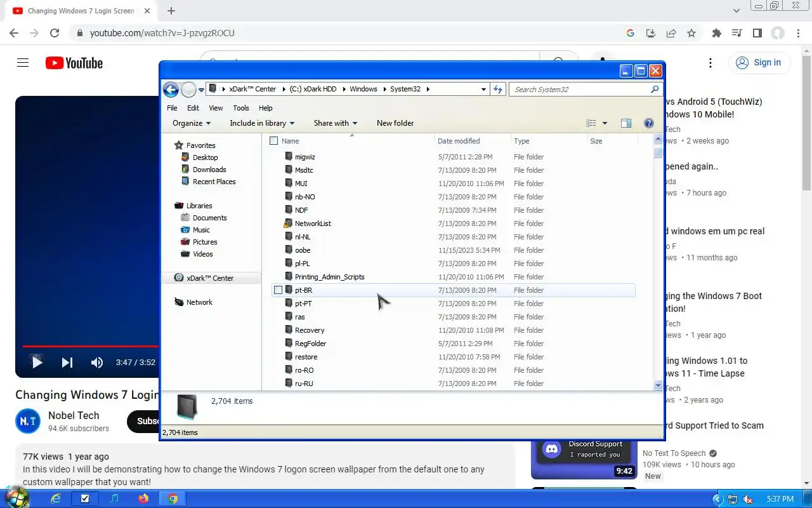Tick the select-all checkbox in Name header
The image size is (812, 508).
tap(274, 141)
